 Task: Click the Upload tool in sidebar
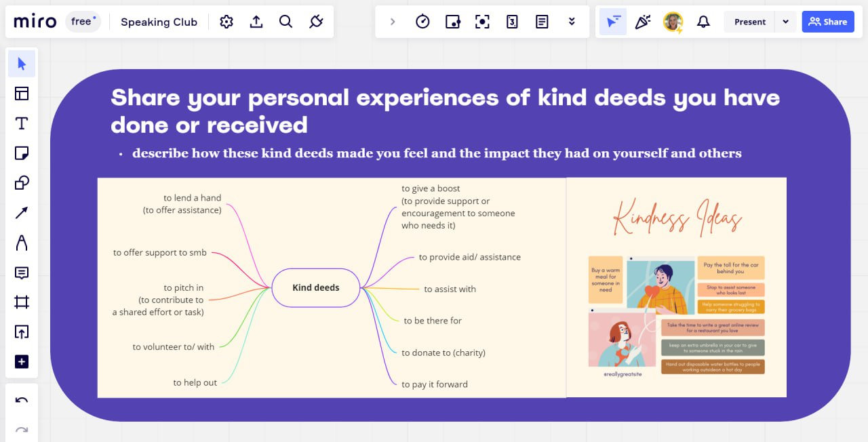[x=22, y=332]
